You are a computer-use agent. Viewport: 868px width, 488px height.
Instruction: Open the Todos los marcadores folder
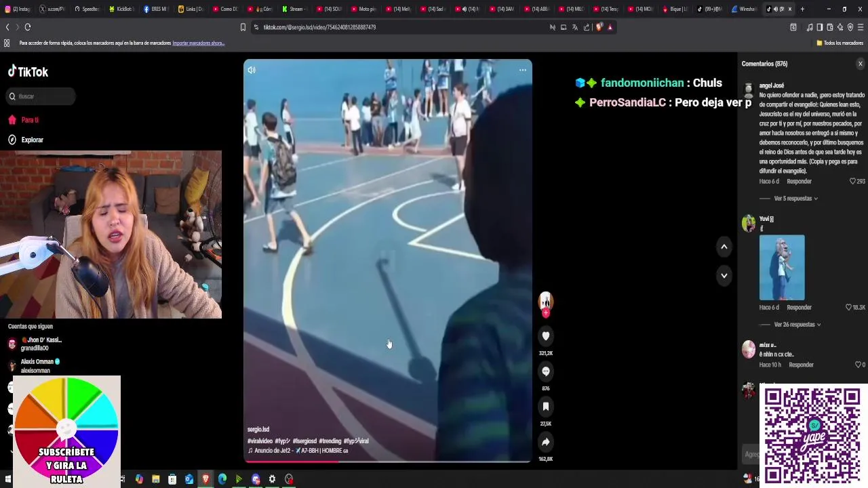pyautogui.click(x=840, y=43)
